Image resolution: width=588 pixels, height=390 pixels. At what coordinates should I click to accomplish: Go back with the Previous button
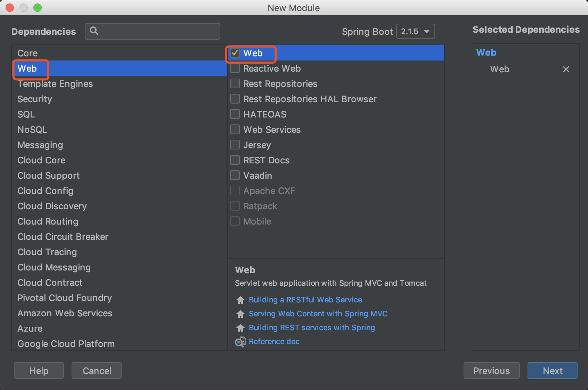click(491, 371)
